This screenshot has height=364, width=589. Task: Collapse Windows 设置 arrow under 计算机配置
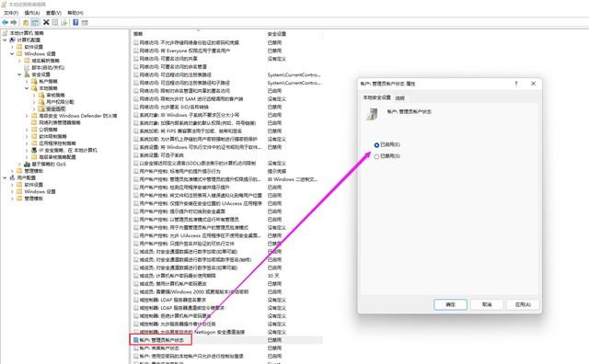point(12,53)
